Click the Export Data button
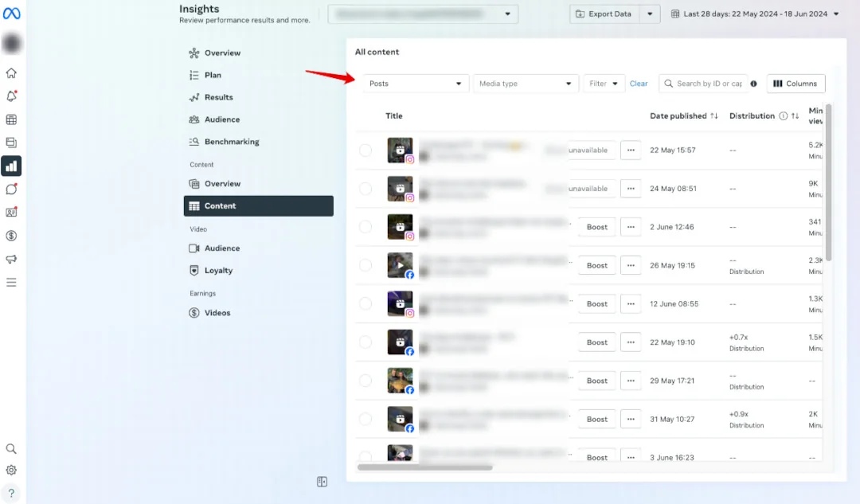Screen dimensions: 860x504 [x=604, y=14]
